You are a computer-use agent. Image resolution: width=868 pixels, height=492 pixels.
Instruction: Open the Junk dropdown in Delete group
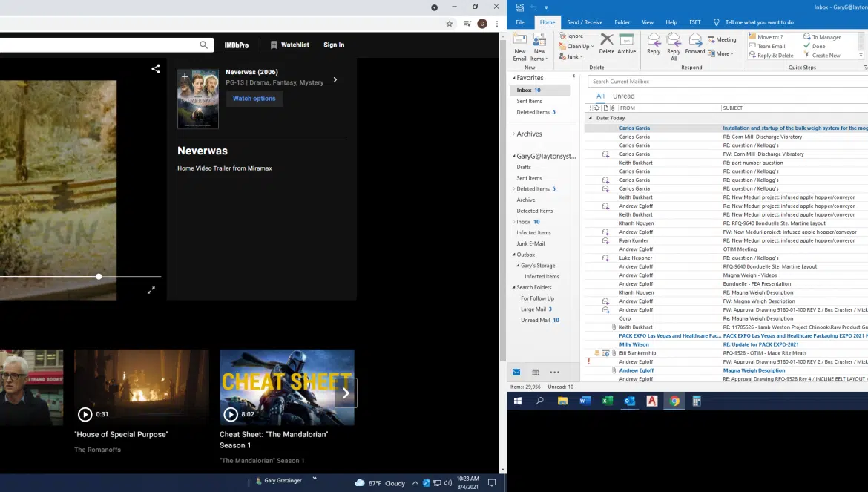tap(573, 56)
